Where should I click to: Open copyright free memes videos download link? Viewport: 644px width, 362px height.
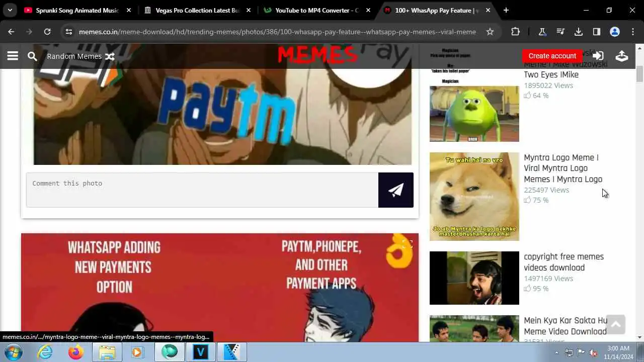pyautogui.click(x=563, y=262)
